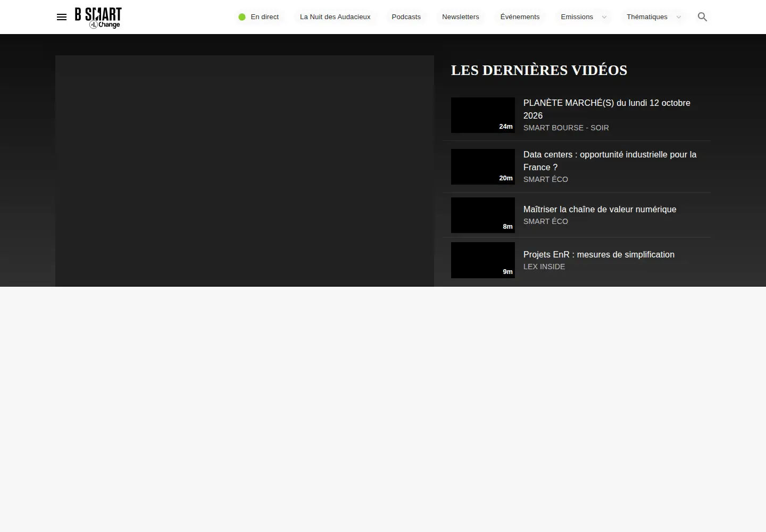Open the hamburger menu icon

[x=62, y=17]
